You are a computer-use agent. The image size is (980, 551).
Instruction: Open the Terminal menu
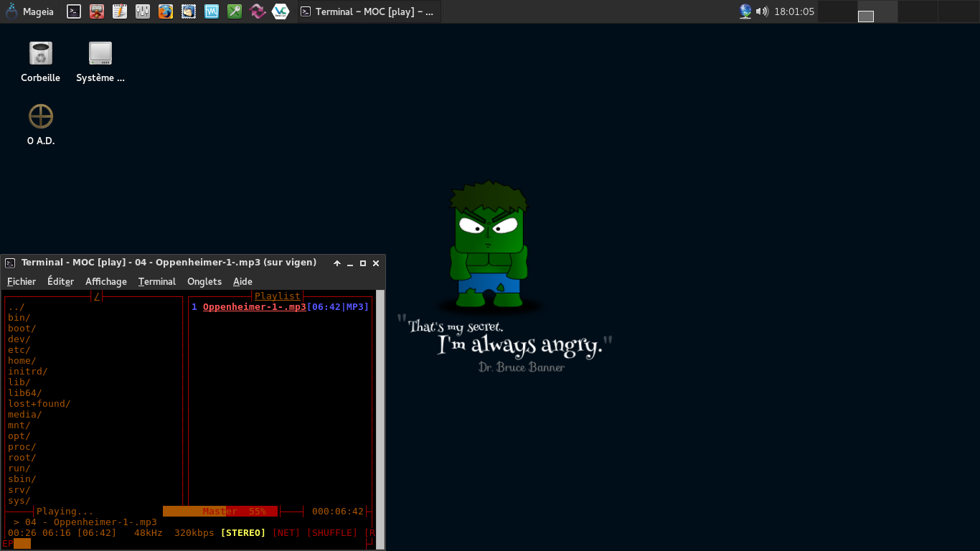157,281
